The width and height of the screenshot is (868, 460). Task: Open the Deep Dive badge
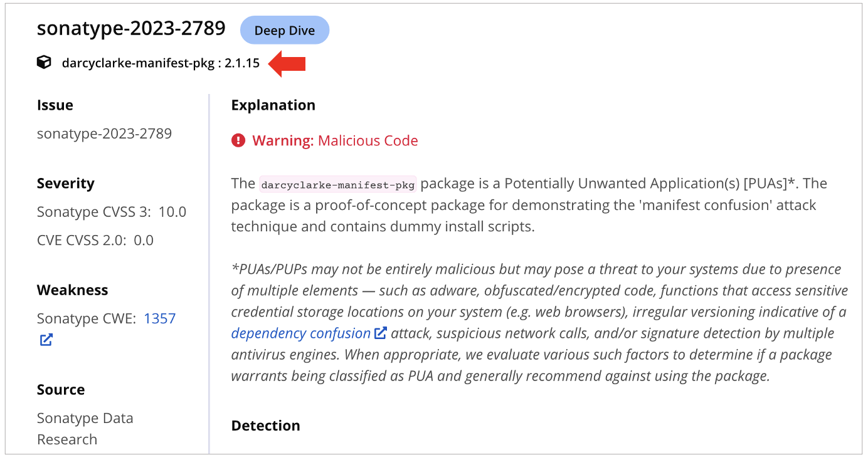pos(285,30)
